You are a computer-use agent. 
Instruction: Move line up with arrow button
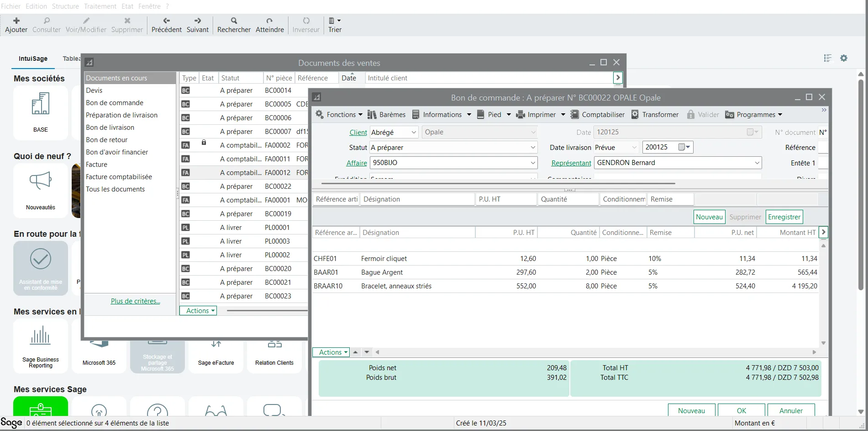(x=355, y=352)
